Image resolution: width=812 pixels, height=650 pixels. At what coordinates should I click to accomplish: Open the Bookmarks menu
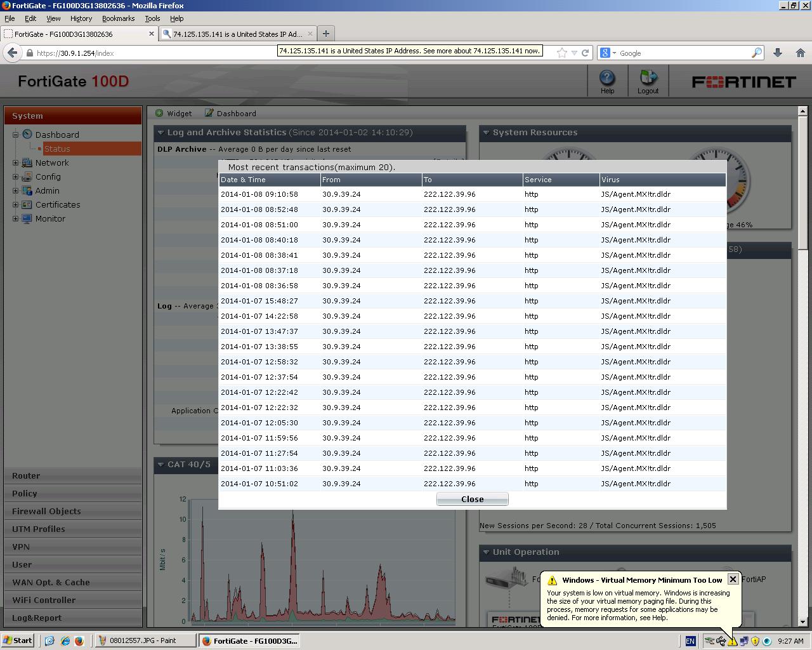[118, 18]
